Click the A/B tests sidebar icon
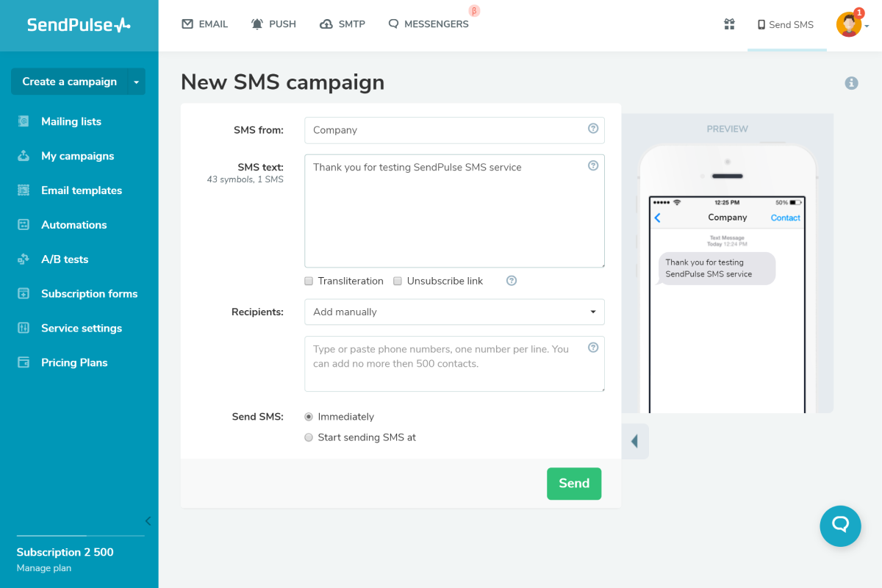The image size is (882, 588). 24,259
